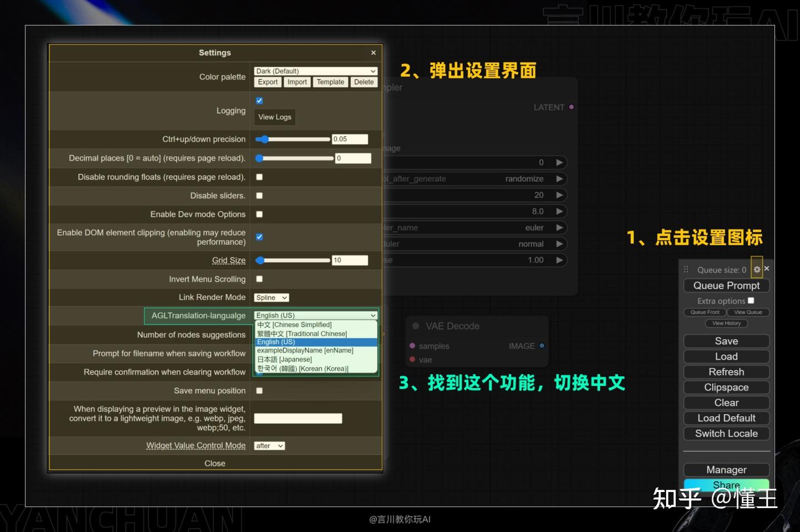800x532 pixels.
Task: Click the precision value field 0.05
Action: point(350,139)
